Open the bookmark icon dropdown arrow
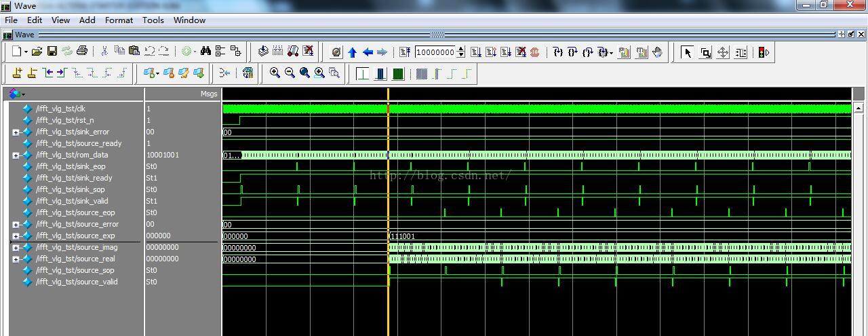Viewport: 868px width, 336px height. (157, 73)
